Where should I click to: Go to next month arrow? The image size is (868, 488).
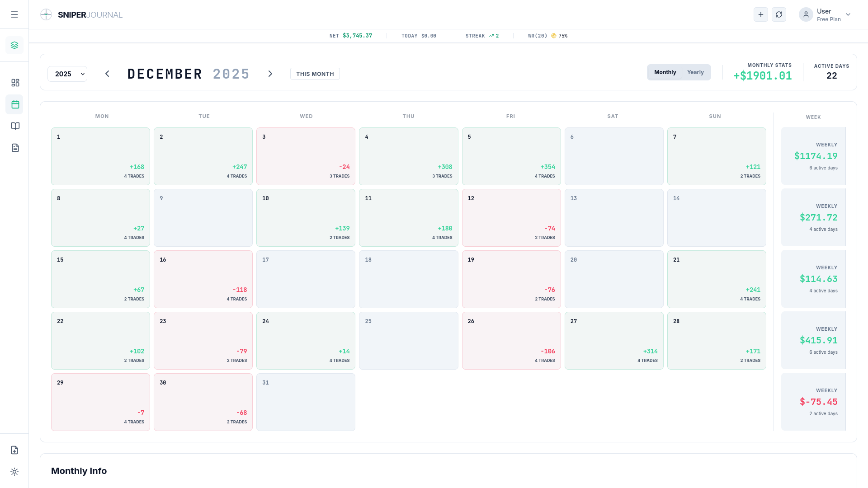tap(270, 74)
